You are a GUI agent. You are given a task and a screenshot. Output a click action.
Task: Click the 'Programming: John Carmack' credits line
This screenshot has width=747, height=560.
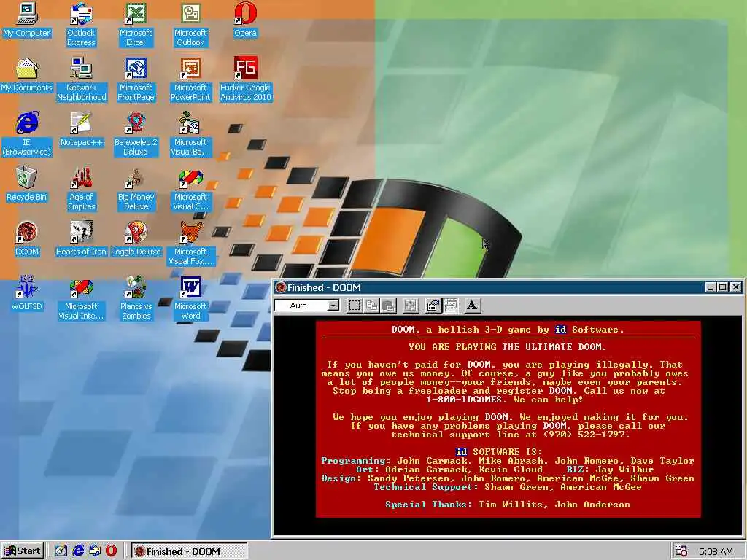(508, 461)
